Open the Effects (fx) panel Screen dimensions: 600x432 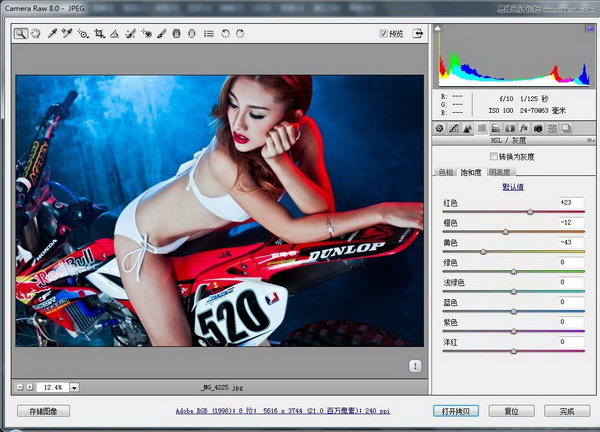point(523,128)
